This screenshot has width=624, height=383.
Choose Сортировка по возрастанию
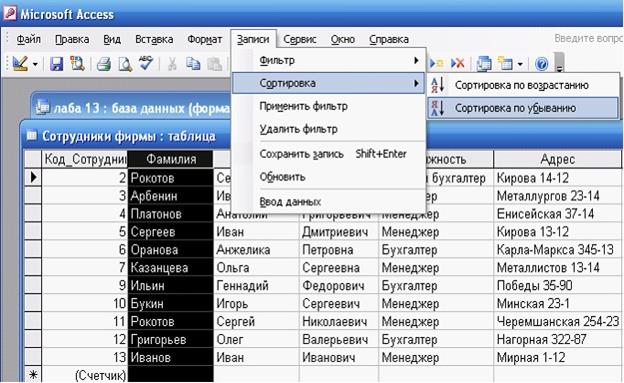[x=523, y=85]
